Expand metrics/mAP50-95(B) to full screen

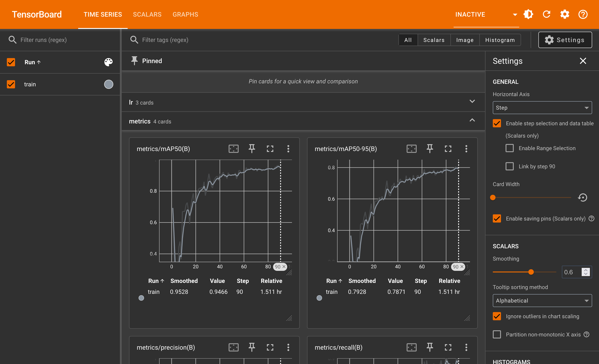(448, 149)
